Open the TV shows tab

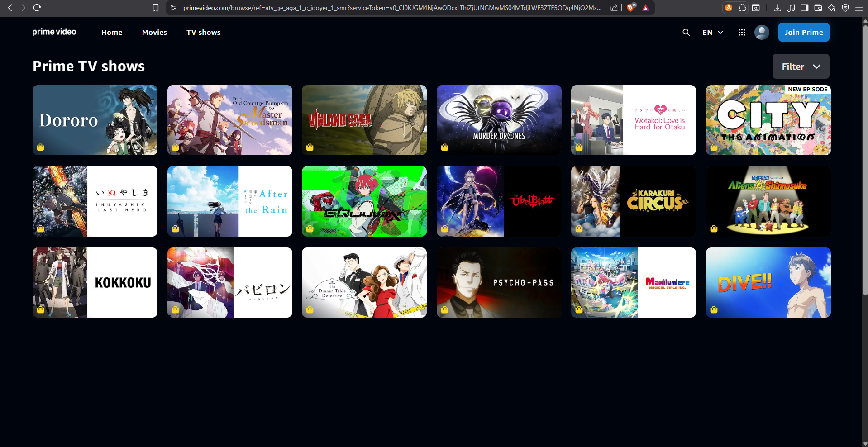coord(204,33)
